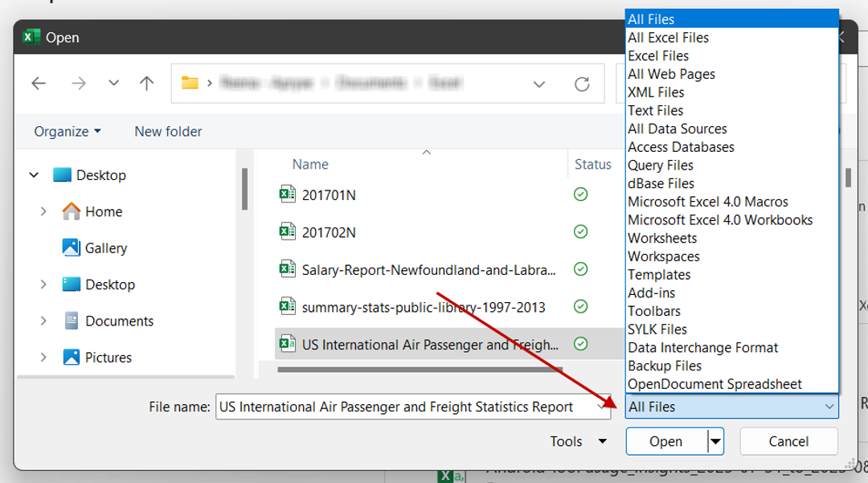Screen dimensions: 868x483
Task: Select All Excel Files from the type list
Action: [668, 37]
